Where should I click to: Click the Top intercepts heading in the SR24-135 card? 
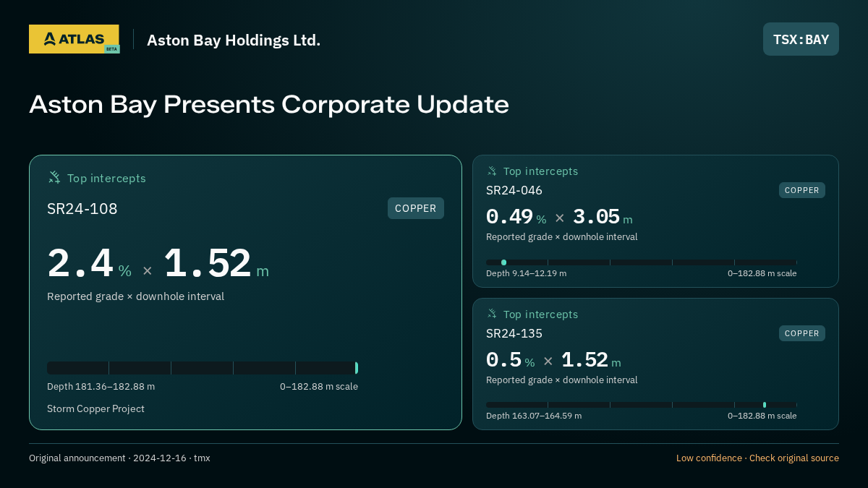pos(540,314)
